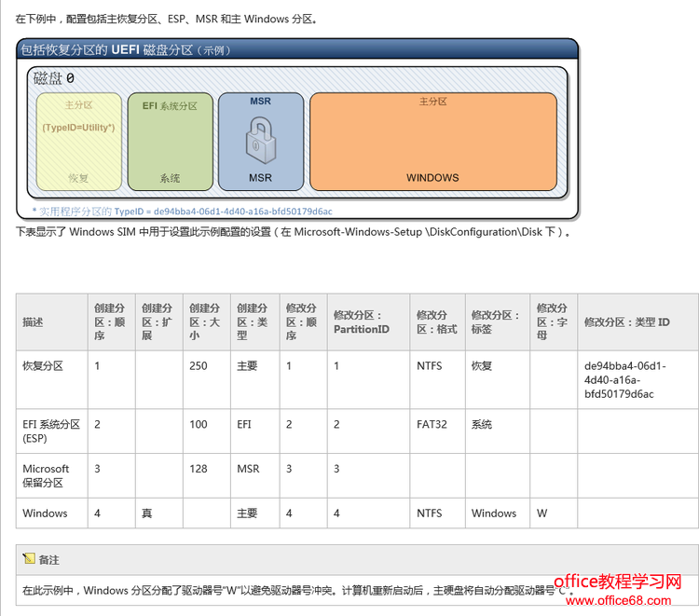Click 恢复分区 in the description column
Viewport: 699px width, 616px height.
pyautogui.click(x=43, y=366)
